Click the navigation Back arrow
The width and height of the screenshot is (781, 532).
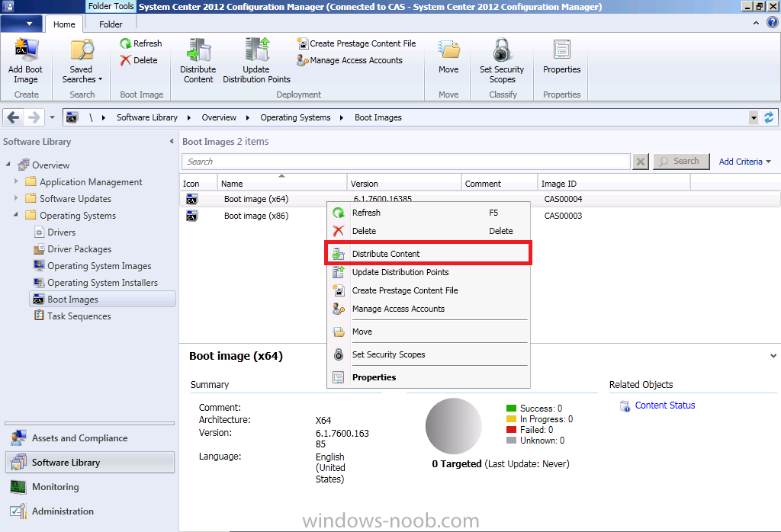[14, 117]
